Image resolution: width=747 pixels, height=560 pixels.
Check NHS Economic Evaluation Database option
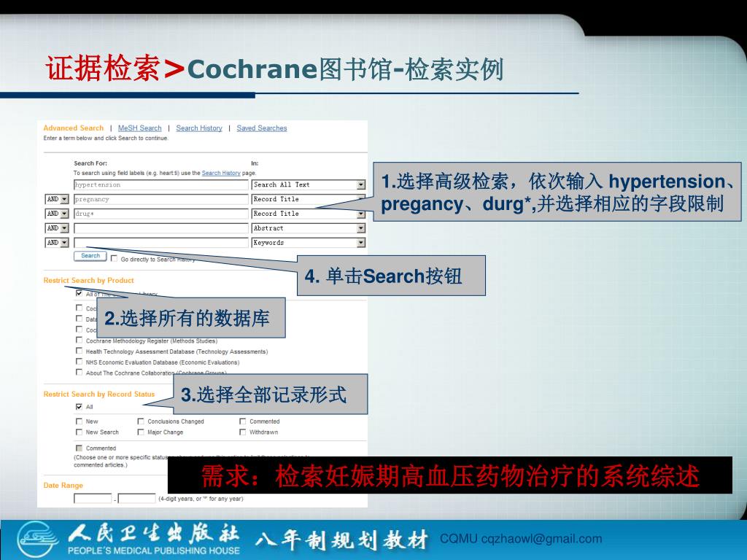click(79, 362)
